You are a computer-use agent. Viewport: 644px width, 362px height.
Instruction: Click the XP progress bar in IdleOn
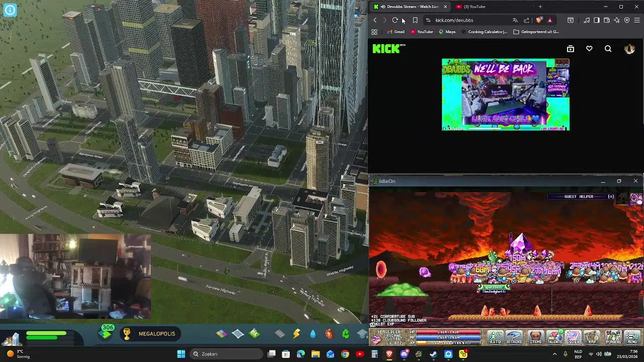click(x=448, y=342)
